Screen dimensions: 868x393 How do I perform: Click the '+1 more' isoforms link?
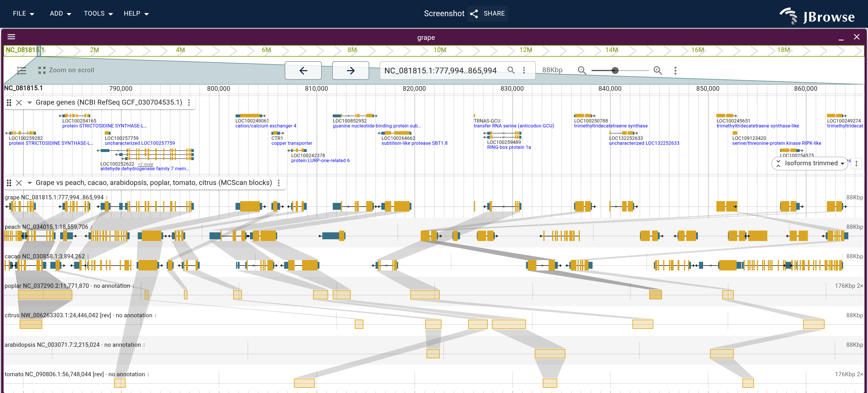pyautogui.click(x=146, y=164)
